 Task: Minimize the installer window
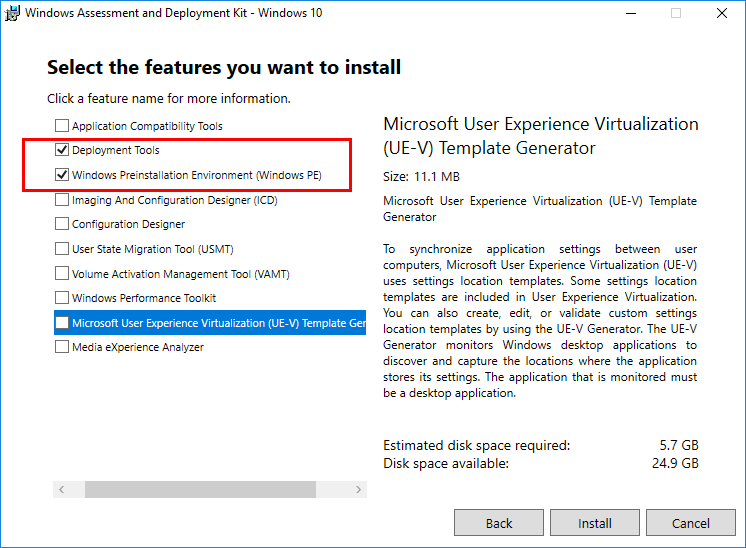(630, 14)
